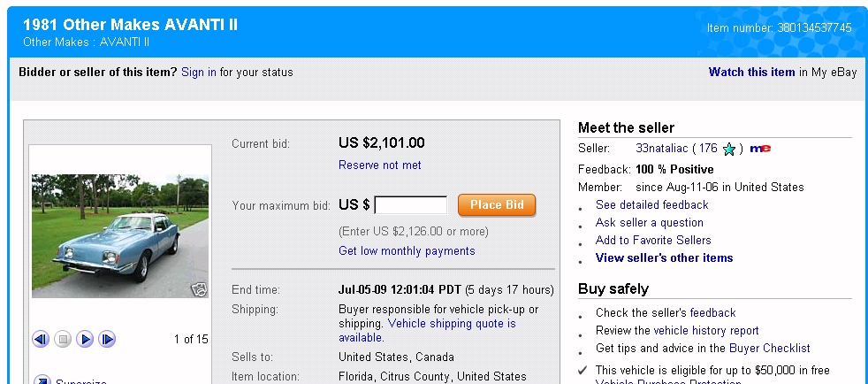Play the photo slideshow
The height and width of the screenshot is (384, 868).
85,339
